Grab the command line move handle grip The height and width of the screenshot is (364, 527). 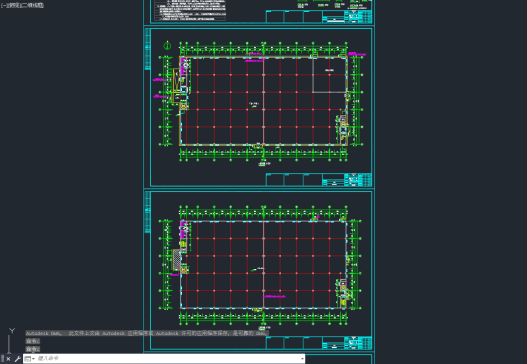pyautogui.click(x=2, y=359)
